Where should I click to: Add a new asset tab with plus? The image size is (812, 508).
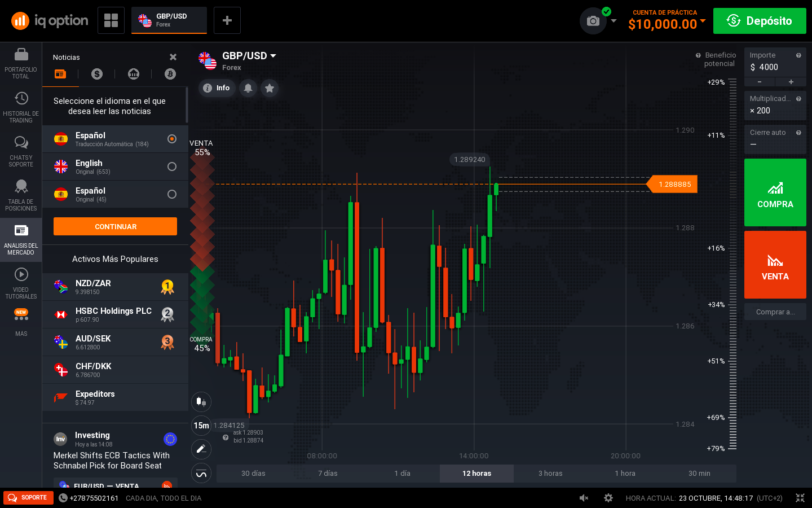coord(227,20)
